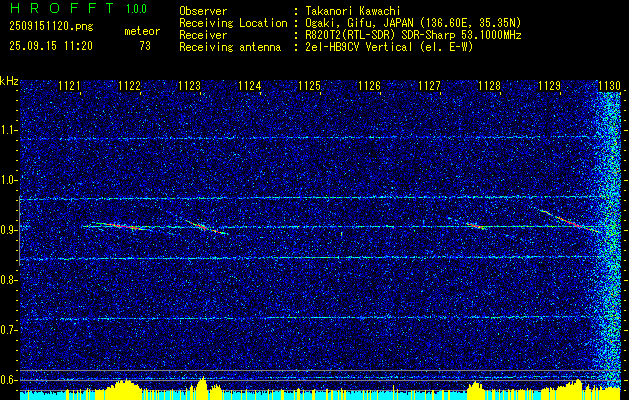Click the 0.9 kHz axis label
629x400 pixels.
point(9,230)
